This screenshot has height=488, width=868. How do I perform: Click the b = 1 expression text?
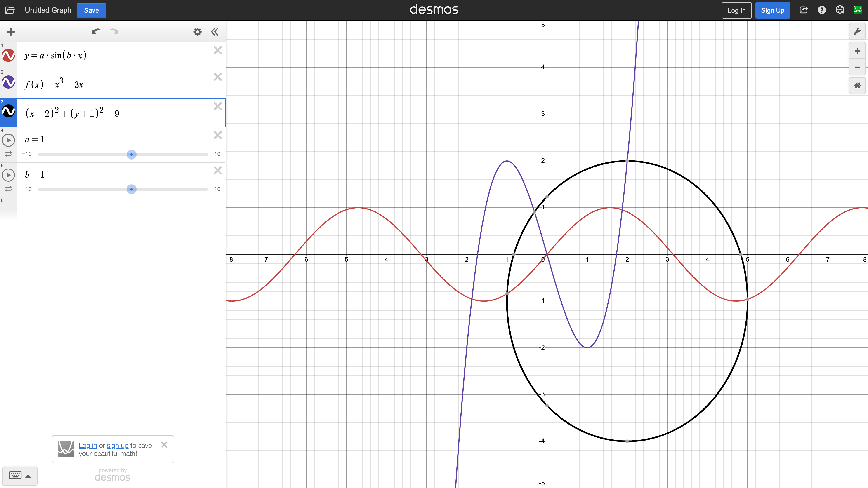click(x=35, y=174)
